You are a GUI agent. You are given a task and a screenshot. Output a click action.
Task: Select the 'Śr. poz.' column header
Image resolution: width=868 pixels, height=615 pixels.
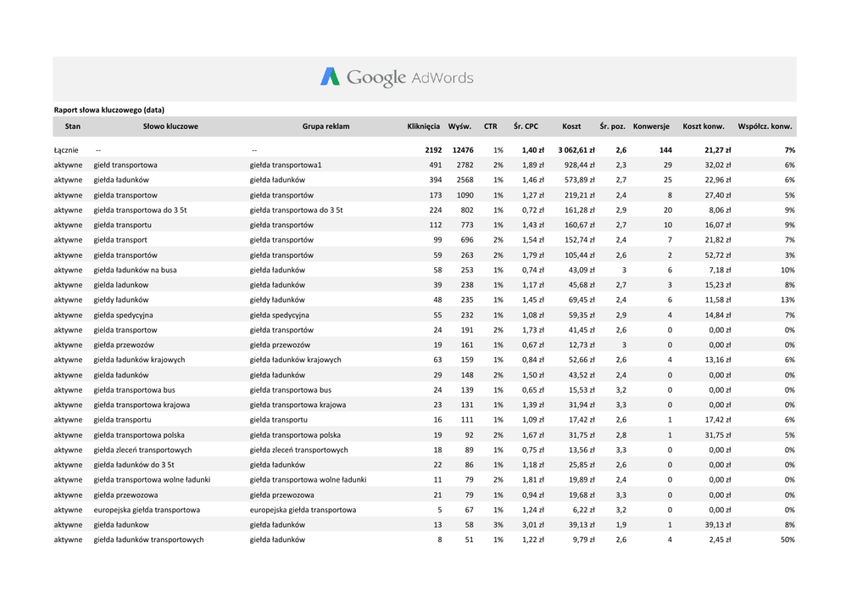612,126
